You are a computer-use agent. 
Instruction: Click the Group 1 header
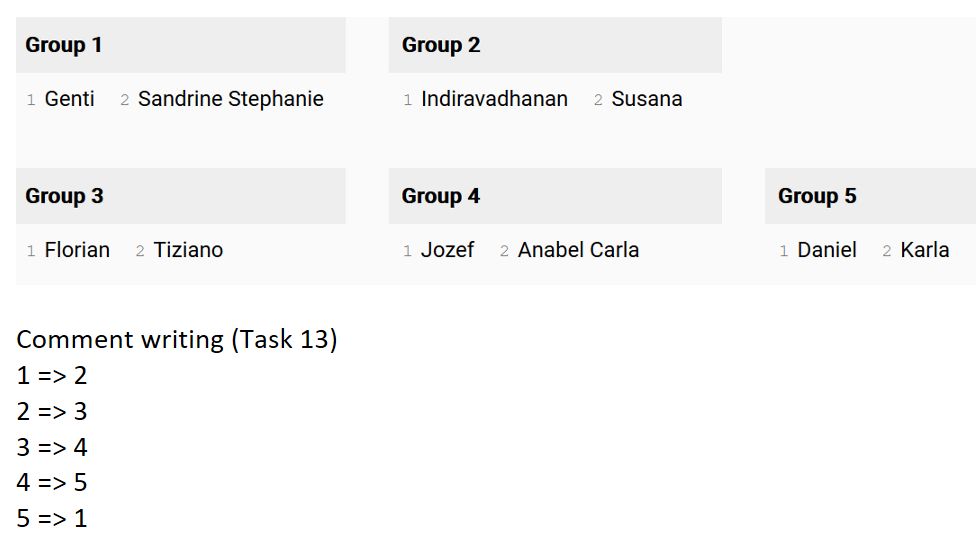[64, 45]
